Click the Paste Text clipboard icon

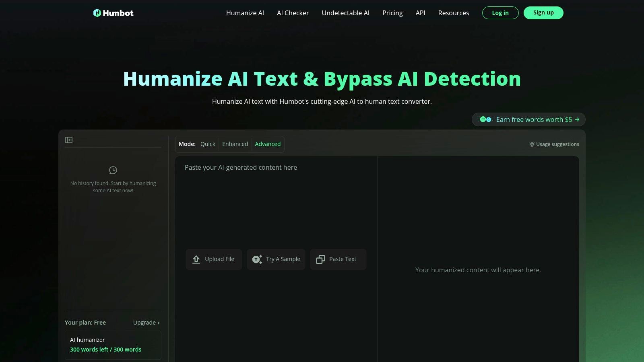pos(320,259)
